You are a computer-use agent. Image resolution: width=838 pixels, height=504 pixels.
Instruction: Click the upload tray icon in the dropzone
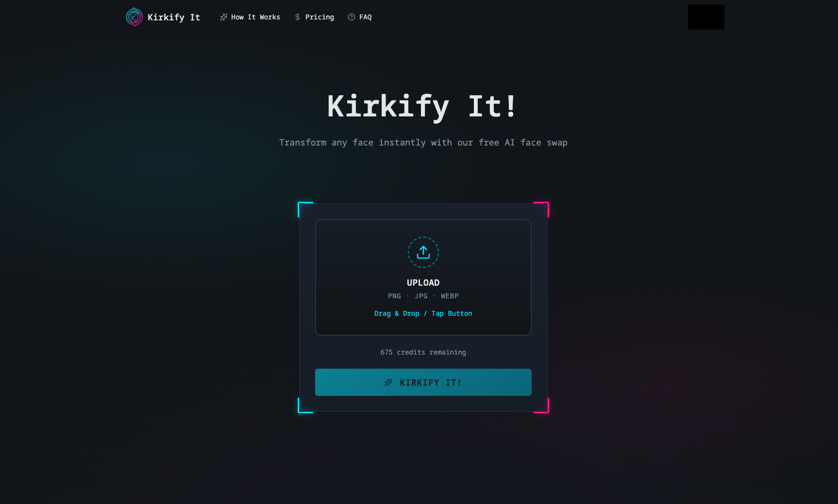423,252
